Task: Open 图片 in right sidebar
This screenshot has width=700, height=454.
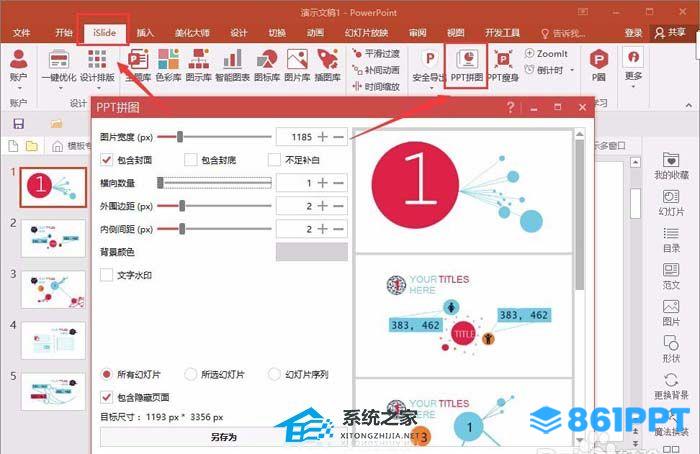Action: (671, 313)
